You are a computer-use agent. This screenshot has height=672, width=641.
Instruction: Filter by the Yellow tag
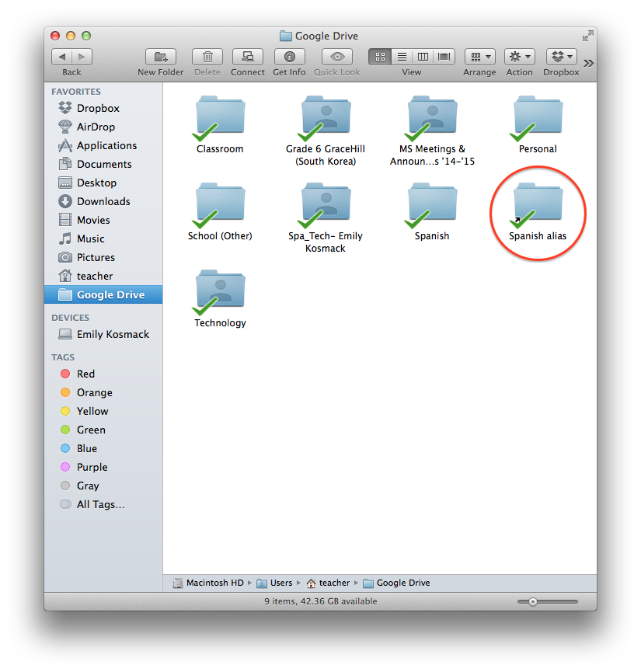tap(103, 412)
